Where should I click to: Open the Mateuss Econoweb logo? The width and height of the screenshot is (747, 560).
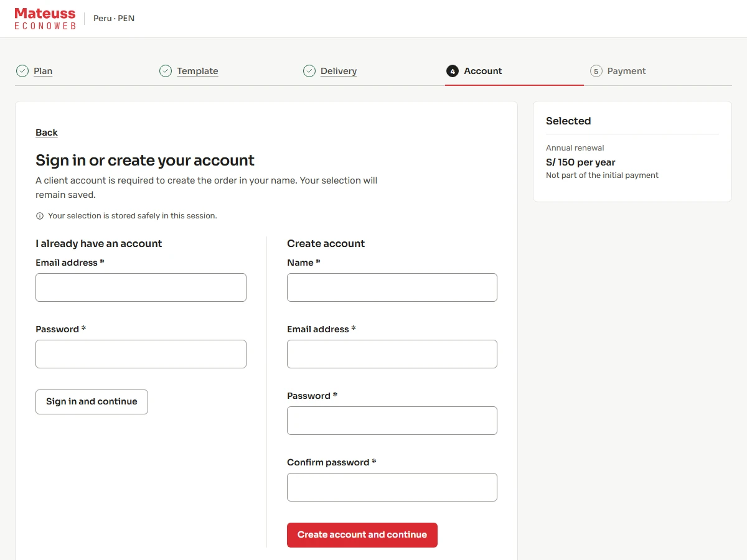click(45, 18)
